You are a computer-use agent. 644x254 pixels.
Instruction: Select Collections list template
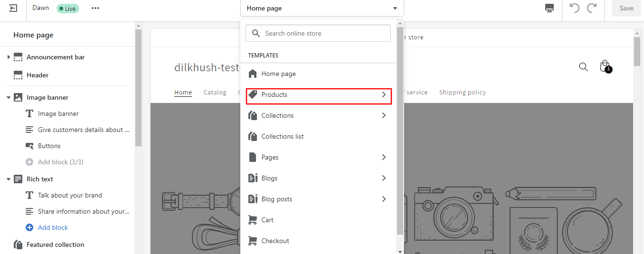[318, 136]
